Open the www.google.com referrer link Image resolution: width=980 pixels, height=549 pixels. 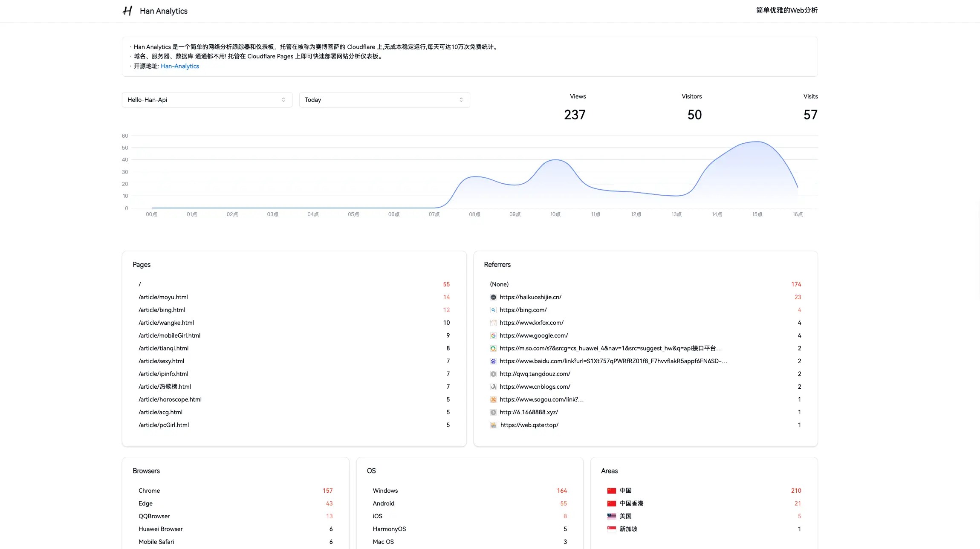(x=534, y=335)
